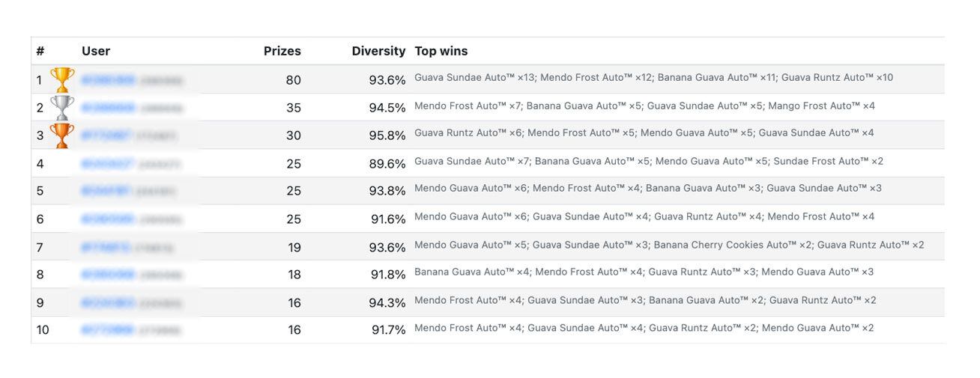Sort by the Diversity column header
Image resolution: width=980 pixels, height=378 pixels.
378,51
